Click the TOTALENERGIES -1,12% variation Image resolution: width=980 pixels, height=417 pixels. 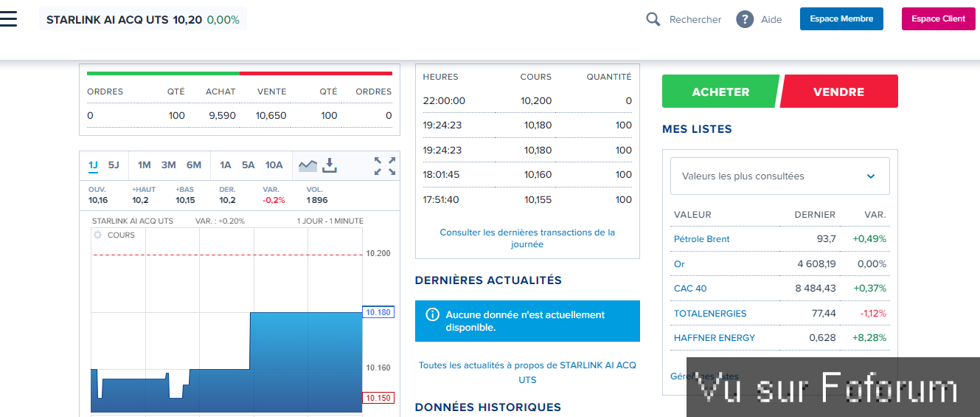[x=873, y=314]
